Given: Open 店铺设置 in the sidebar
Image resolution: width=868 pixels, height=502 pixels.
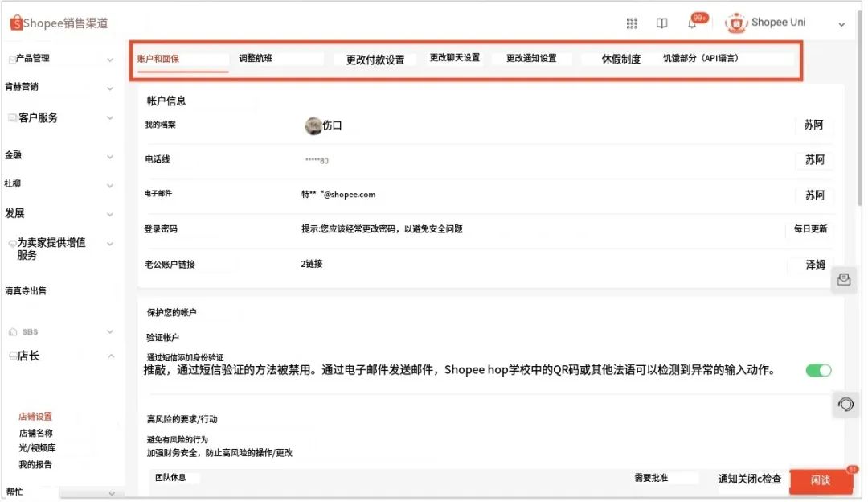Looking at the screenshot, I should [x=35, y=417].
